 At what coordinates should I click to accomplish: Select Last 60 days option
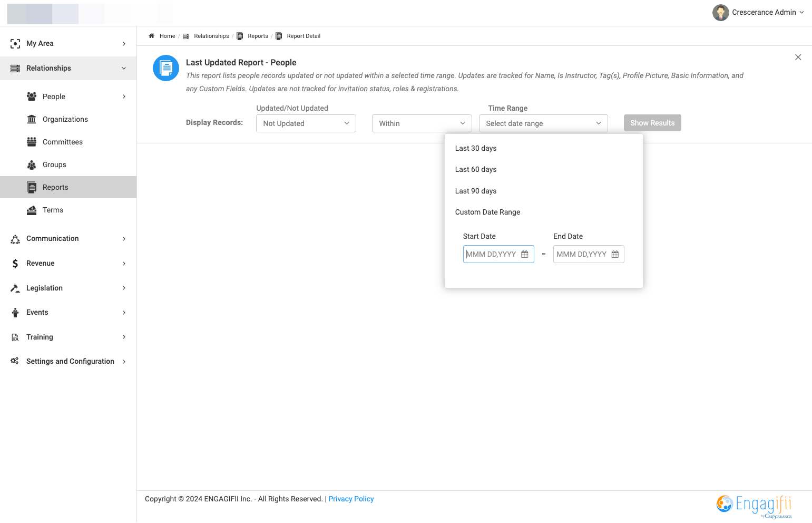pos(476,169)
